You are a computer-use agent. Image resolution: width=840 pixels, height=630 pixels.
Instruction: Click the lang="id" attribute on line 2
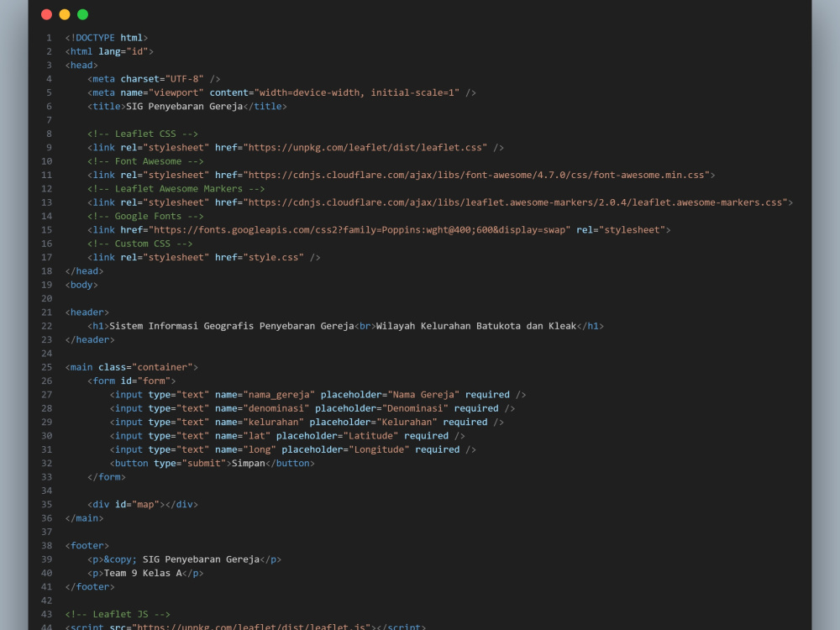123,51
